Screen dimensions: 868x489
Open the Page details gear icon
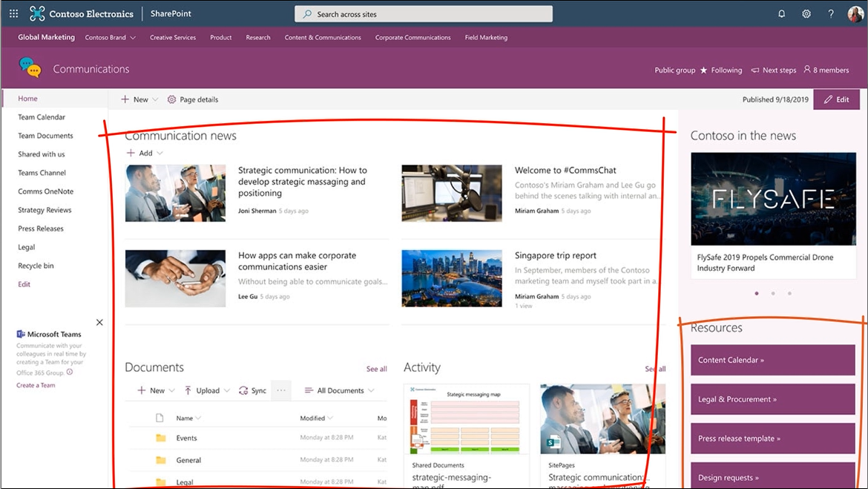[171, 99]
